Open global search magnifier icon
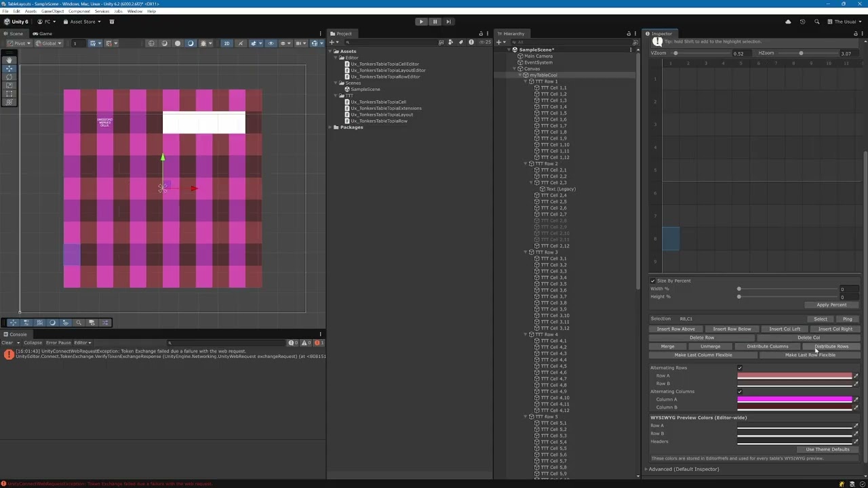Screen dimensions: 868x488 (x=817, y=22)
